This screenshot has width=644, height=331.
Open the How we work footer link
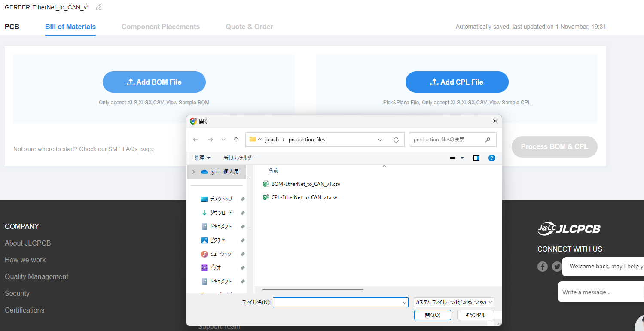[25, 260]
